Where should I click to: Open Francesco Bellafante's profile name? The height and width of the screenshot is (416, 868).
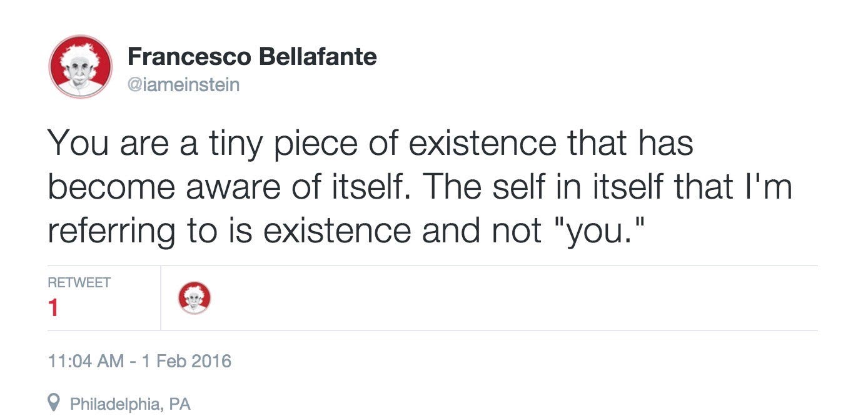click(251, 57)
